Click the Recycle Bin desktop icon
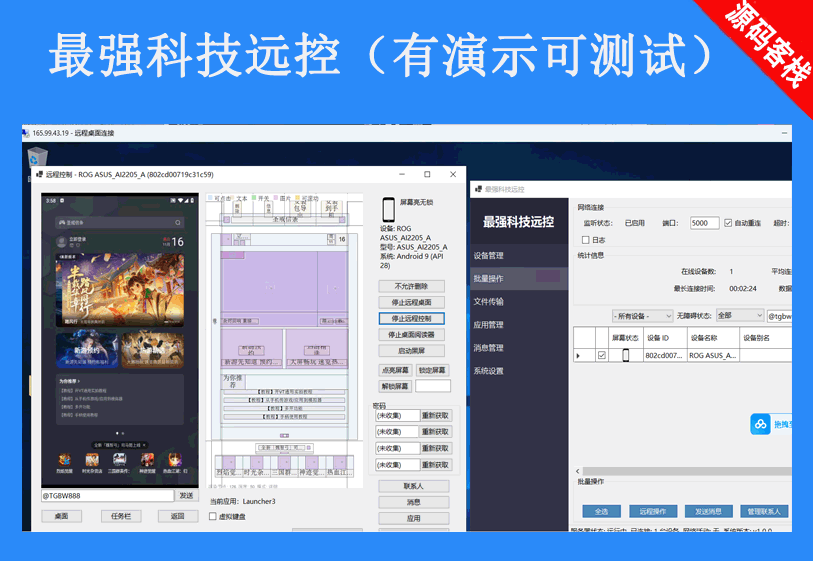The height and width of the screenshot is (561, 813). [37, 156]
